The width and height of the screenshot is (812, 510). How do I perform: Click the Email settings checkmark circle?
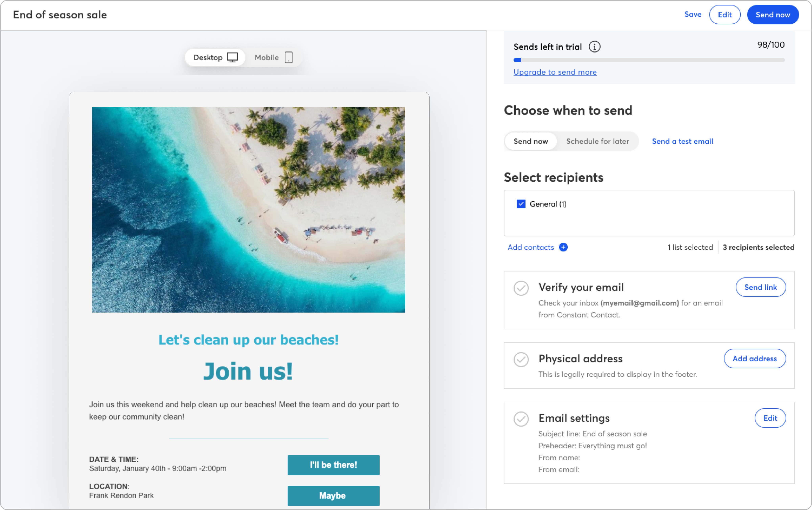[521, 419]
